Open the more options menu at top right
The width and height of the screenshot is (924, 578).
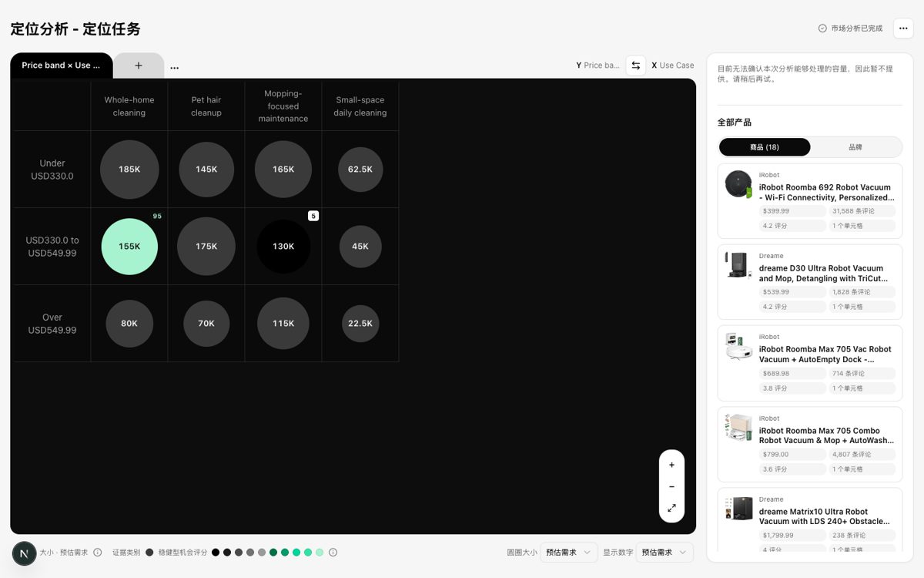point(903,29)
